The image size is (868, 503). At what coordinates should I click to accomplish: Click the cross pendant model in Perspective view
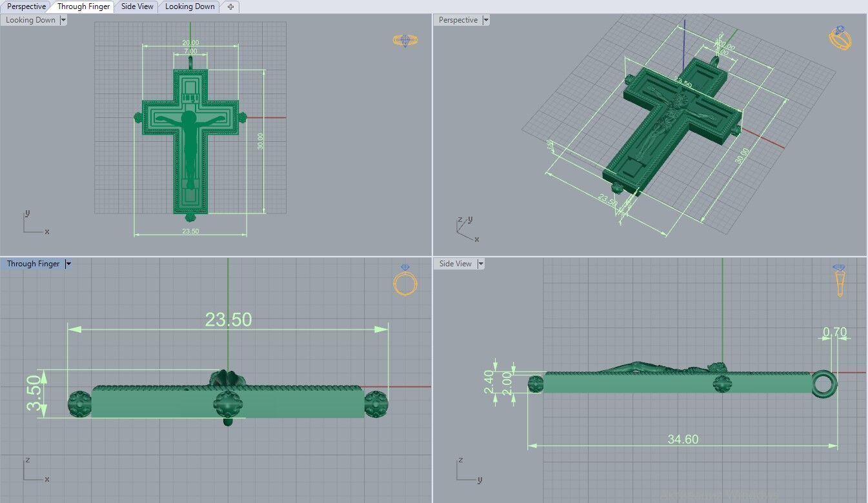point(671,126)
